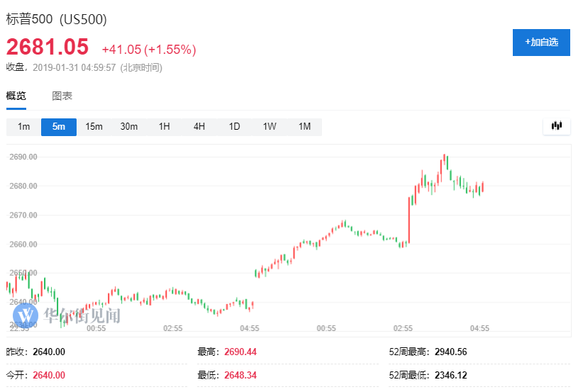Click the +加自选 add to watchlist button

point(541,43)
